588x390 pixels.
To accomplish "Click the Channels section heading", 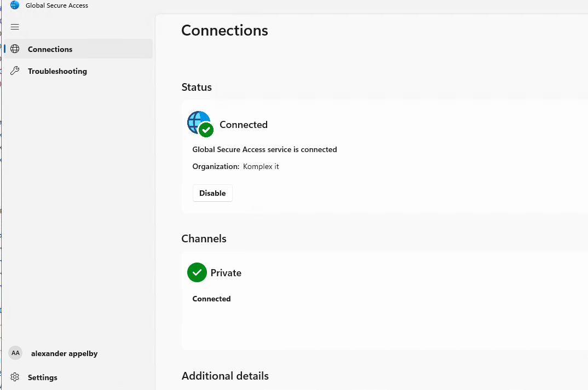I will [204, 238].
